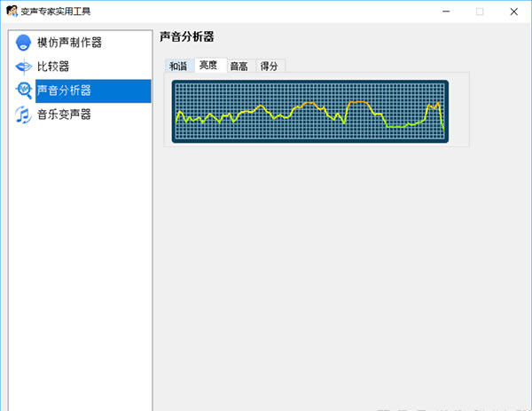This screenshot has width=532, height=411.
Task: Minimize the 变声专家实用工具 window
Action: click(x=446, y=12)
